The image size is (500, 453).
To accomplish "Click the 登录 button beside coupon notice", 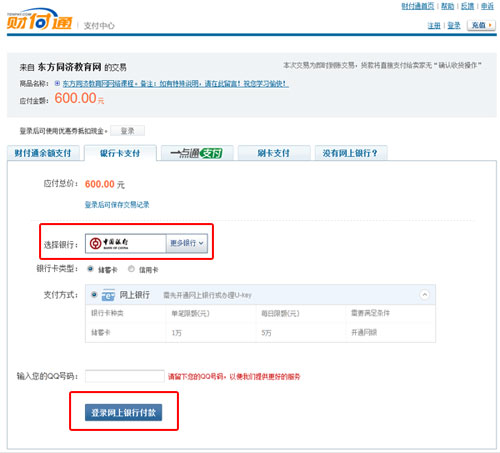I will point(128,131).
